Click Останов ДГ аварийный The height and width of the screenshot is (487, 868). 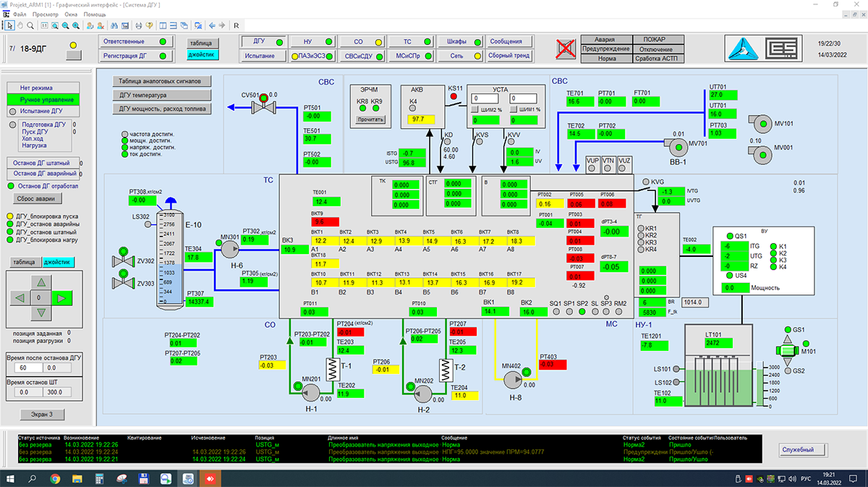(42, 174)
